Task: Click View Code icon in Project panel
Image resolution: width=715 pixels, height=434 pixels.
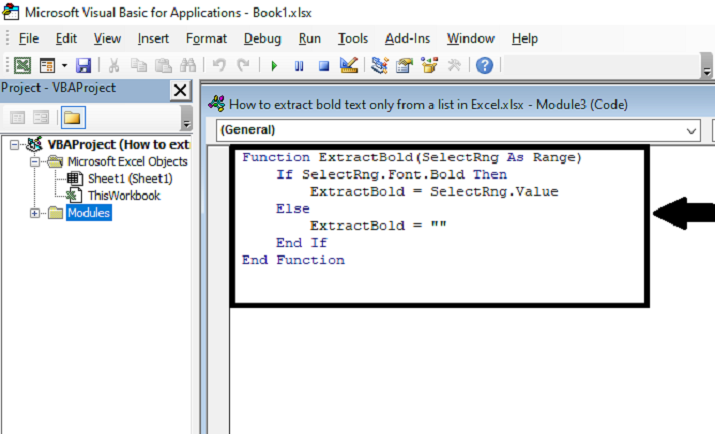Action: point(17,118)
